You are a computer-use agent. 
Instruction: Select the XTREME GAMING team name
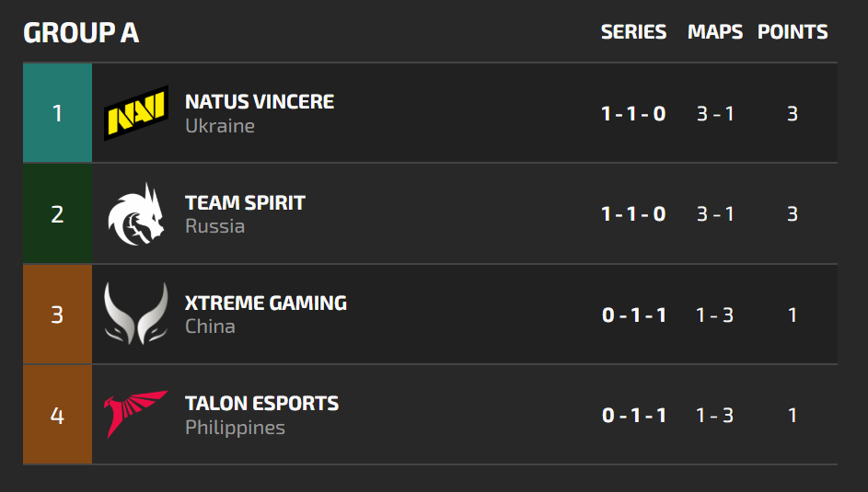pyautogui.click(x=266, y=303)
